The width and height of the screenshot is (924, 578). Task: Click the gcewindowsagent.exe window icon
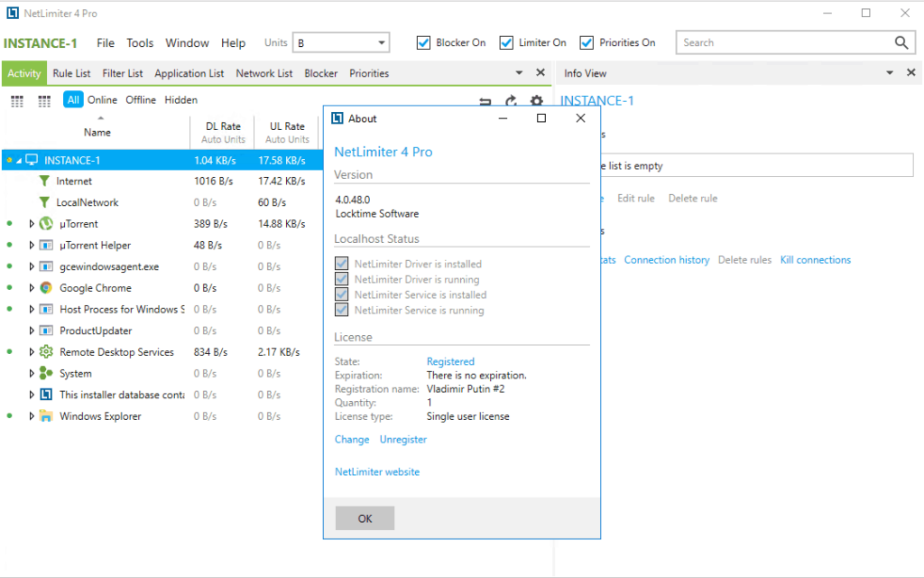[46, 266]
